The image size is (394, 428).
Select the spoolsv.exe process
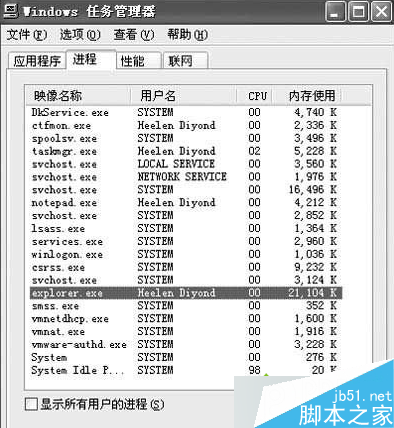click(185, 138)
